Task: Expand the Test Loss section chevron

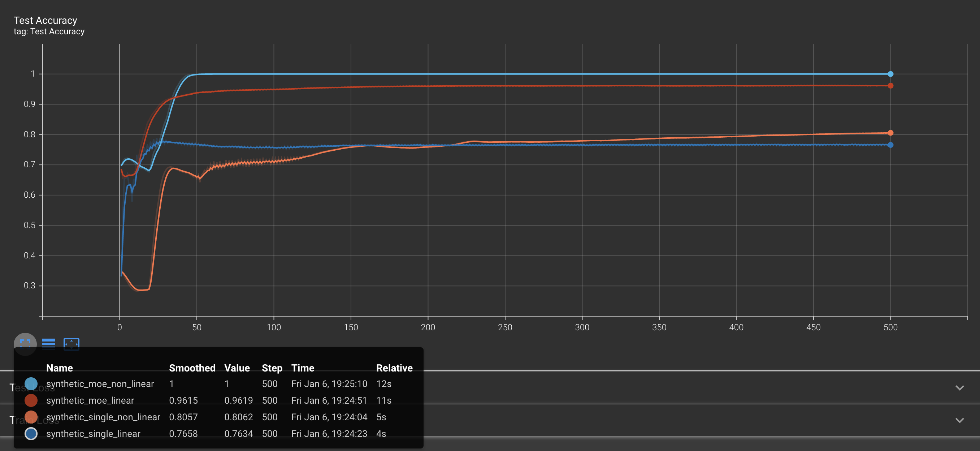Action: coord(959,388)
